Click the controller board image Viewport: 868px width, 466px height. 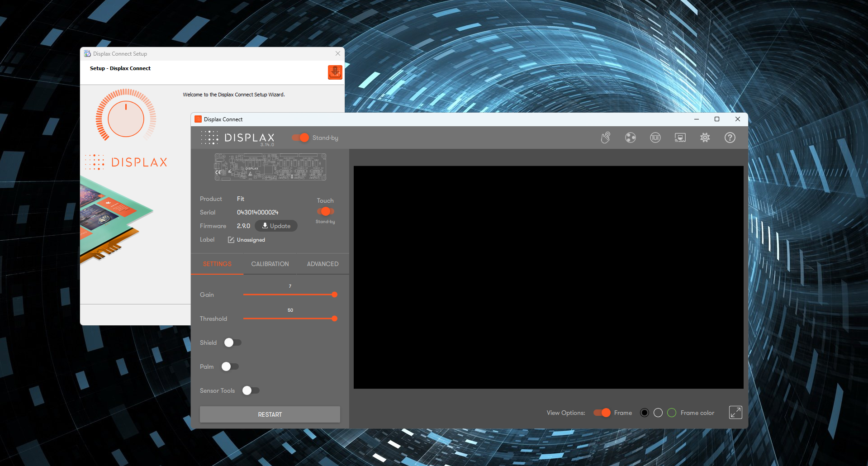(270, 167)
